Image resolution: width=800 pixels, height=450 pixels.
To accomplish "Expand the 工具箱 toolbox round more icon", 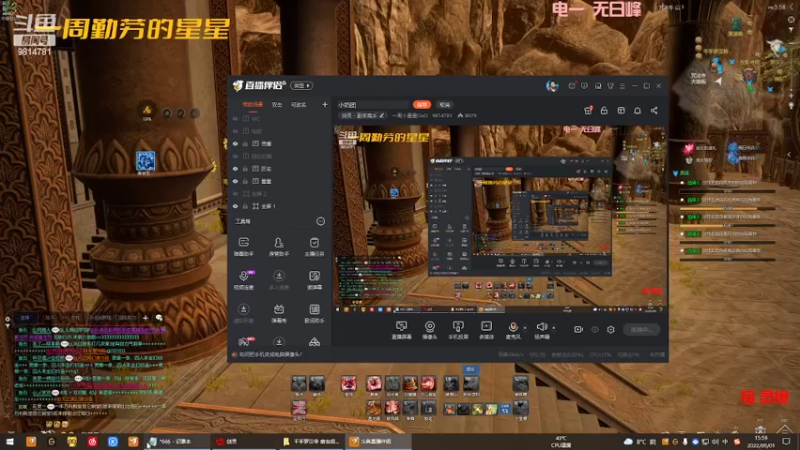I will click(x=320, y=221).
